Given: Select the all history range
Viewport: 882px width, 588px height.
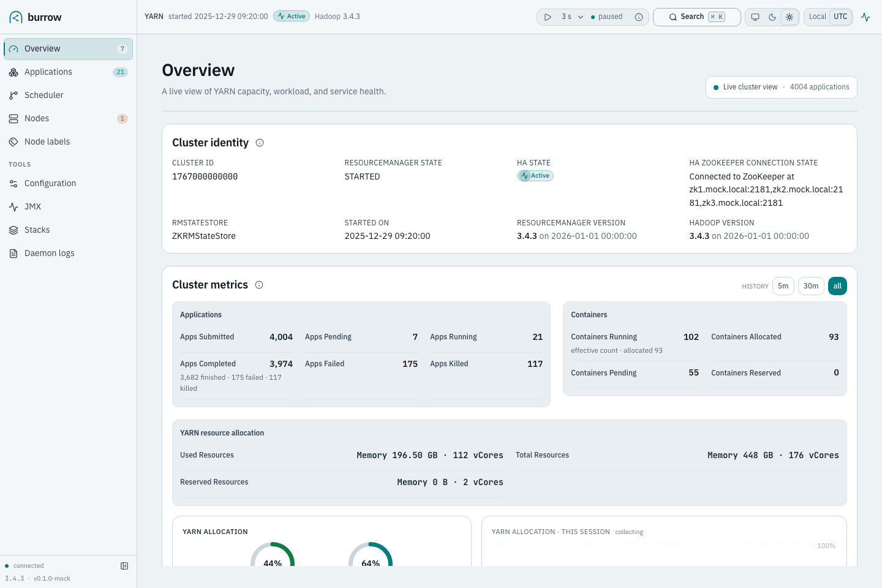Looking at the screenshot, I should [x=837, y=286].
